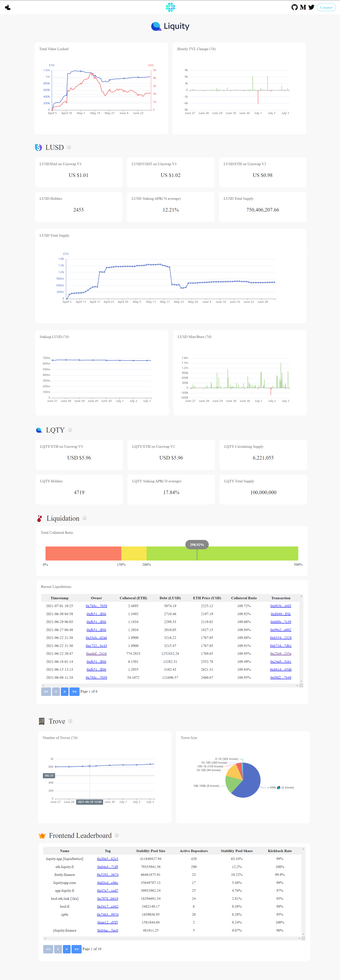The width and height of the screenshot is (340, 980).
Task: Open owner link 0x788c...7050 dated 2021-07-01
Action: pyautogui.click(x=96, y=606)
